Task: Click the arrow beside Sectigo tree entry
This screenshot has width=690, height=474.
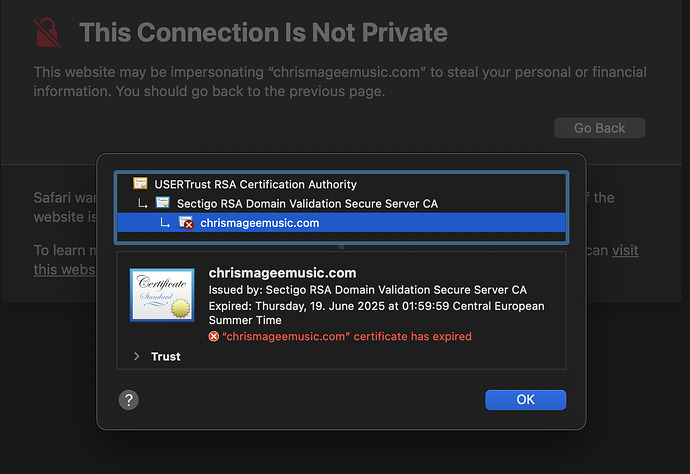Action: click(142, 203)
